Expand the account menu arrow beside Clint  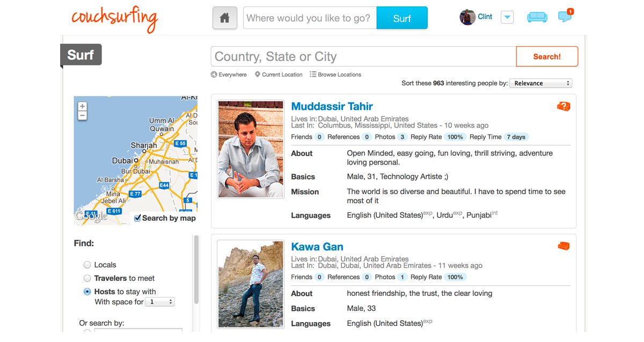[x=507, y=17]
